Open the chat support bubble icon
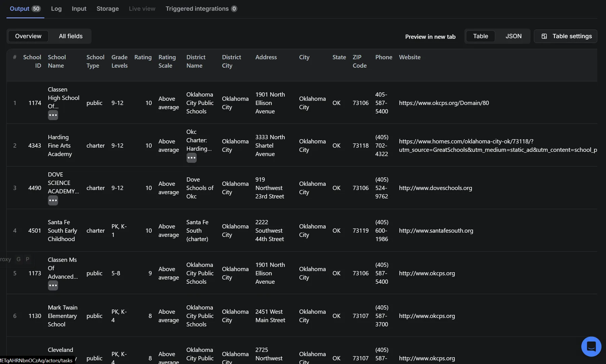This screenshot has width=606, height=364. click(x=591, y=346)
